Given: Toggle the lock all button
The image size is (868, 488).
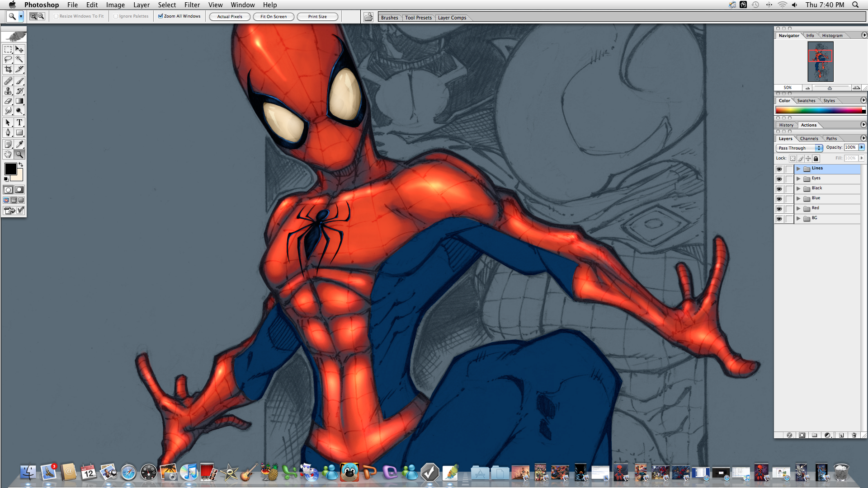Looking at the screenshot, I should 816,159.
